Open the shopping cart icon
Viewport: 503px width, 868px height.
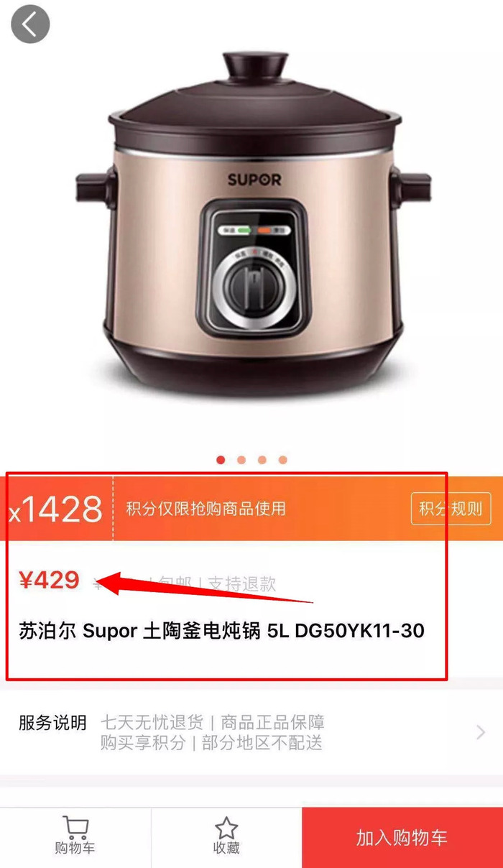pos(75,827)
